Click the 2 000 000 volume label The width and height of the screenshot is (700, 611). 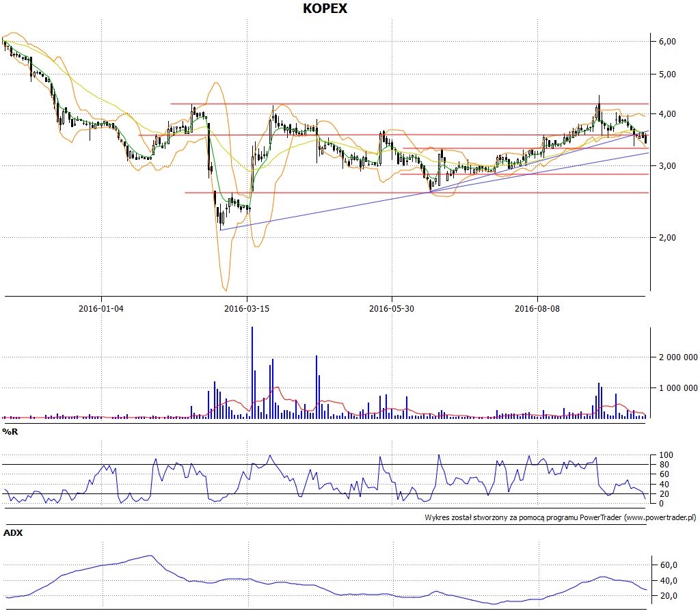click(x=678, y=357)
